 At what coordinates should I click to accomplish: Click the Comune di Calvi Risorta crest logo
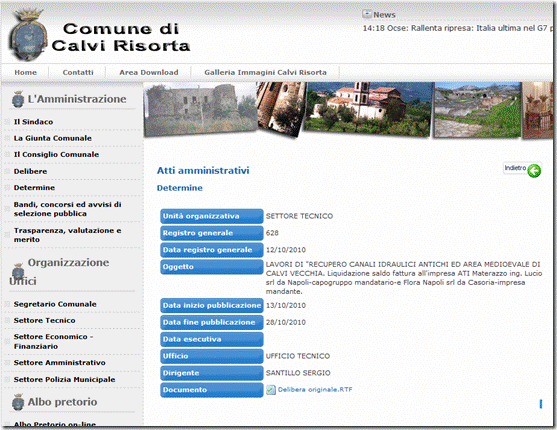[28, 34]
